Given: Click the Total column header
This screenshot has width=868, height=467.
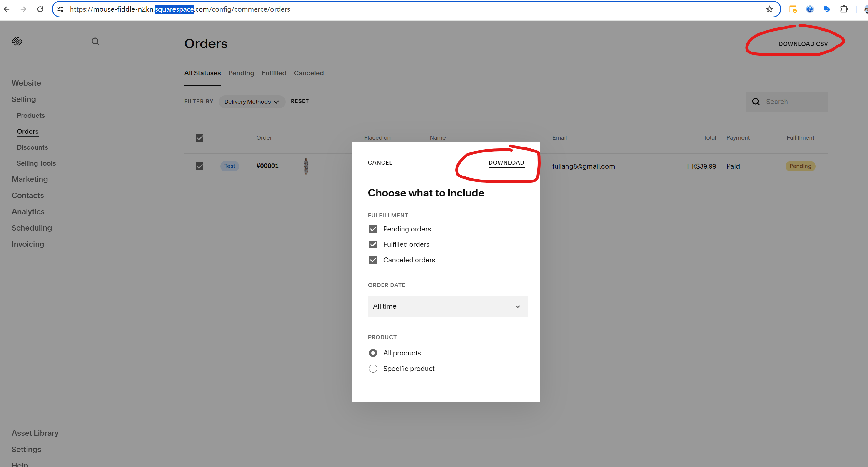Looking at the screenshot, I should click(709, 137).
